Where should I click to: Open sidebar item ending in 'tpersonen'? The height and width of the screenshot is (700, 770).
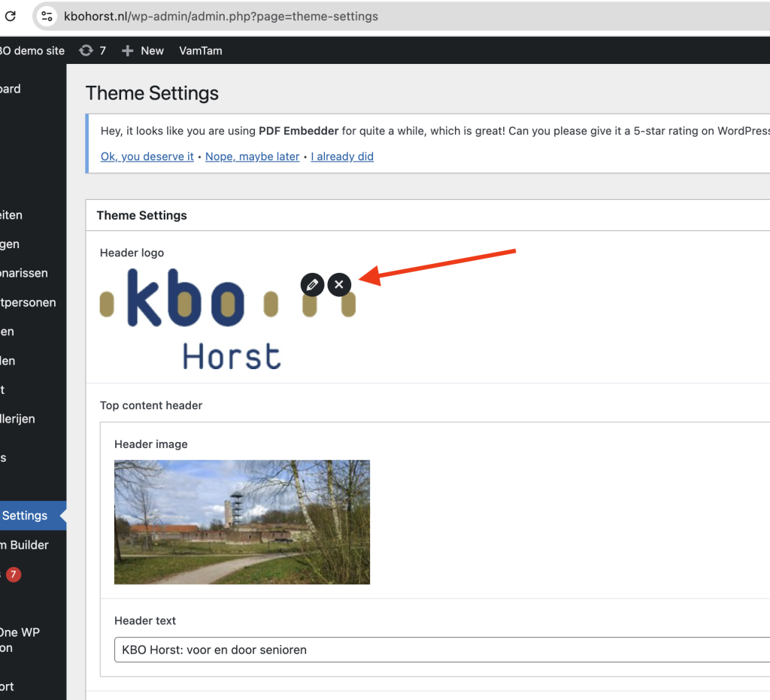click(x=28, y=302)
